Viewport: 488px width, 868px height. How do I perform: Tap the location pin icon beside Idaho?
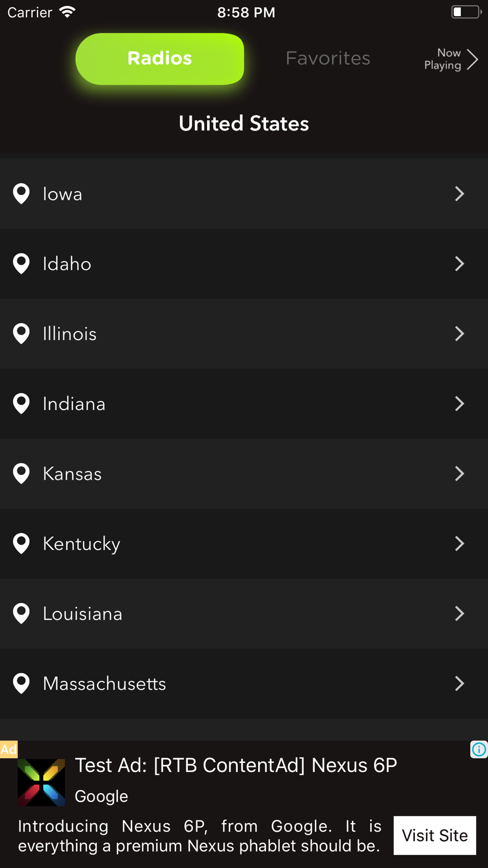coord(21,264)
